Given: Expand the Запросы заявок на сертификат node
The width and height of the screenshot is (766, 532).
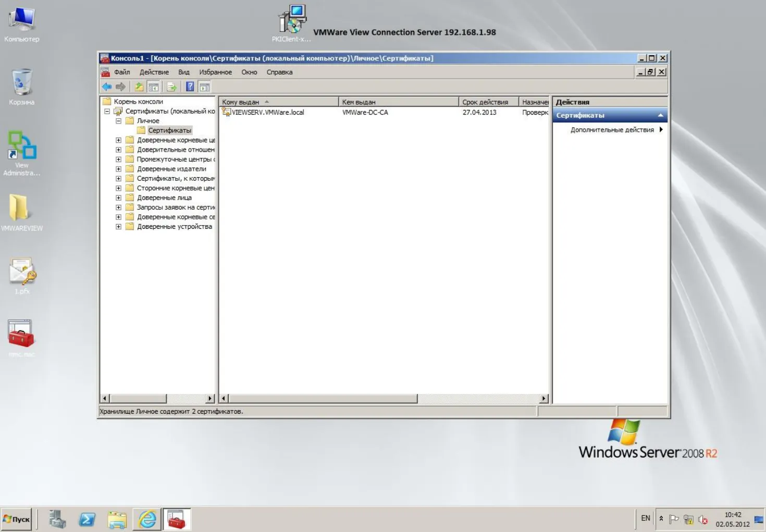Looking at the screenshot, I should tap(118, 207).
